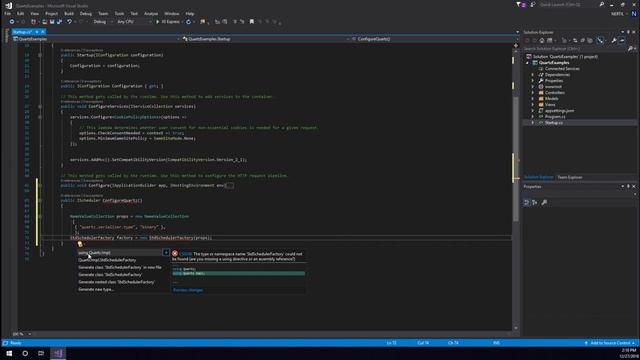Viewport: 640px width, 360px height.
Task: Open the File menu
Action: (x=8, y=13)
